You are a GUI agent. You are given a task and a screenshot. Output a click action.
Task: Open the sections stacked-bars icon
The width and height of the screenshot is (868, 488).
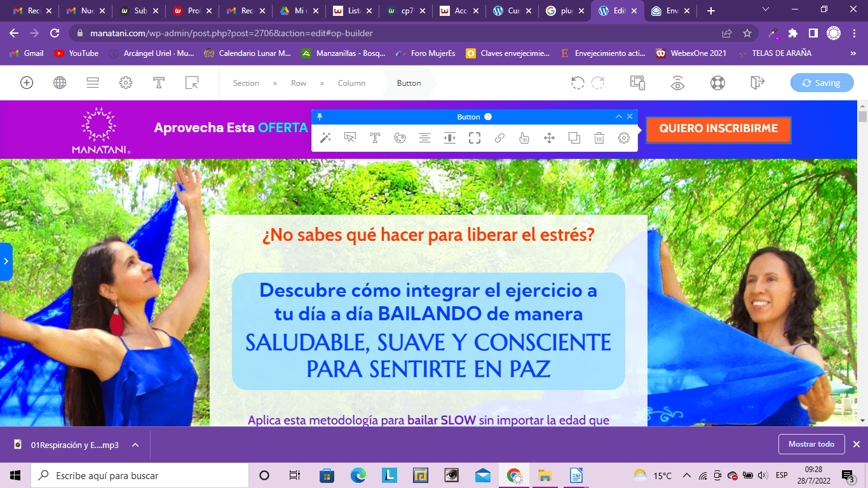click(93, 83)
